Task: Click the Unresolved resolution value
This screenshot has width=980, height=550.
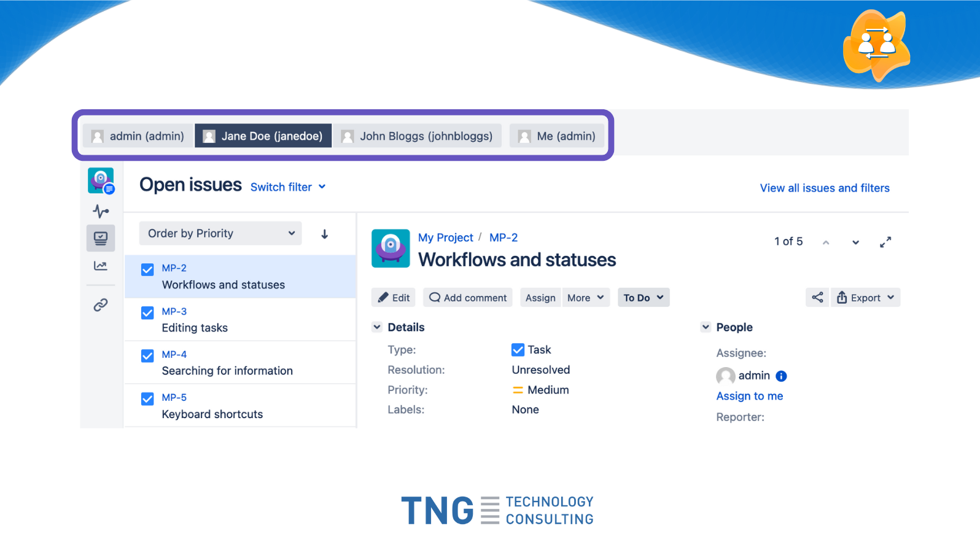Action: (541, 370)
